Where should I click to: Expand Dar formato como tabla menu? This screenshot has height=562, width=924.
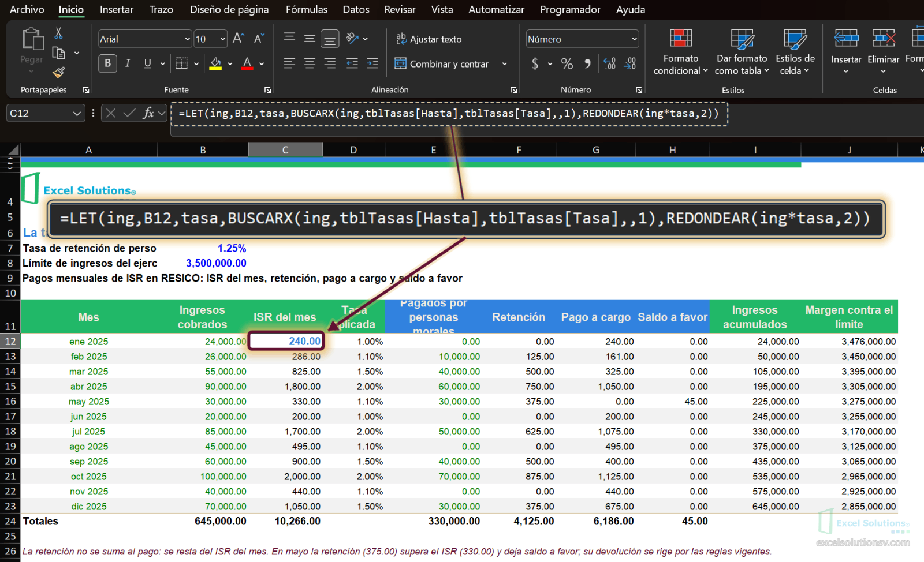[x=742, y=52]
